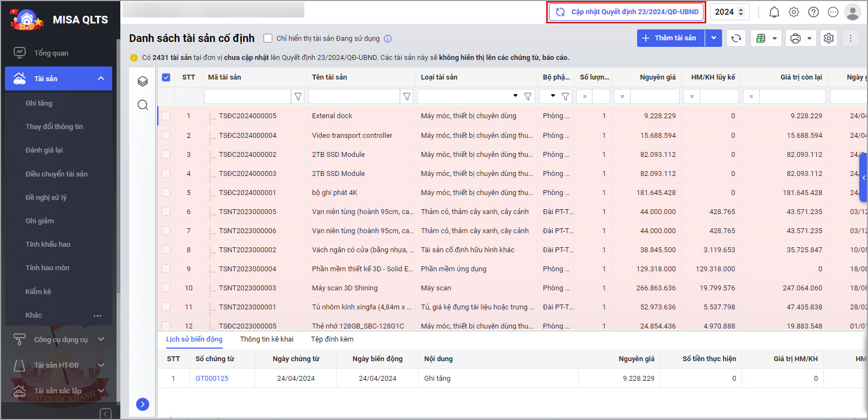Viewport: 868px width, 420px height.
Task: Expand 'Công cụ dụng cụ' sidebar section
Action: click(x=101, y=339)
